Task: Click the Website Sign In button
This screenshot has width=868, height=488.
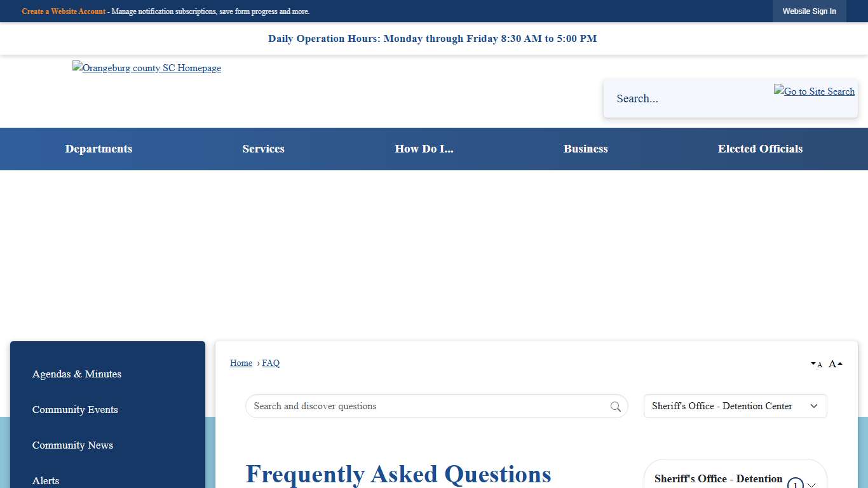Action: click(x=809, y=11)
